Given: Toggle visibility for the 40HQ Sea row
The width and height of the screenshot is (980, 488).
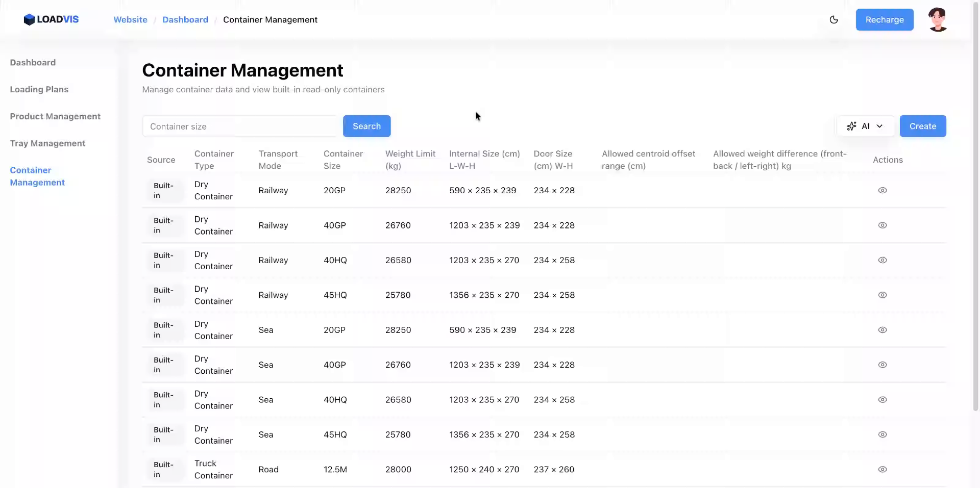Looking at the screenshot, I should click(x=883, y=400).
